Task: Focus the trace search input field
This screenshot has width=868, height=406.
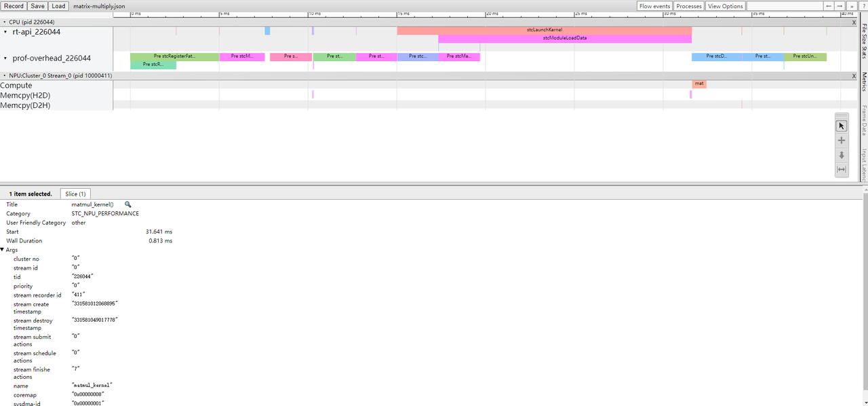Action: click(x=784, y=6)
